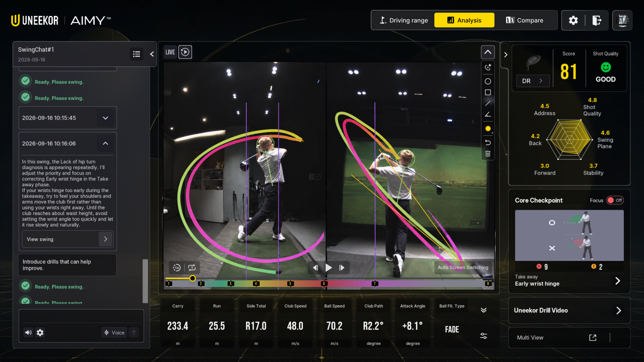This screenshot has height=362, width=644.
Task: Toggle Auto Screen Switching
Action: tap(463, 267)
